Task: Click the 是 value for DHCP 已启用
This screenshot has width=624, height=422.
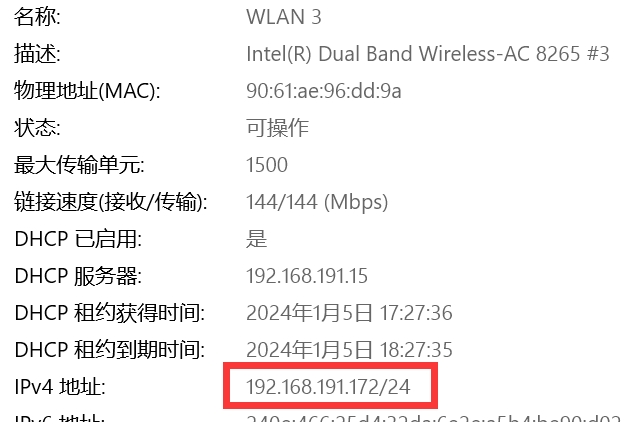Action: click(257, 239)
